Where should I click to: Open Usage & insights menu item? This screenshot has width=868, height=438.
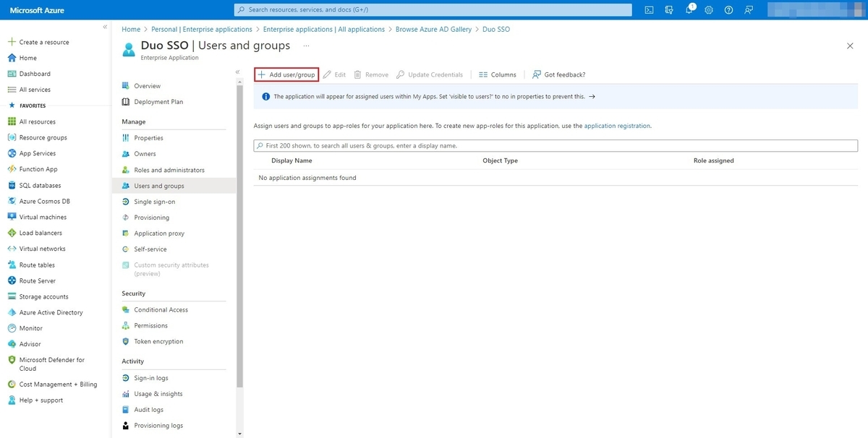pos(158,394)
